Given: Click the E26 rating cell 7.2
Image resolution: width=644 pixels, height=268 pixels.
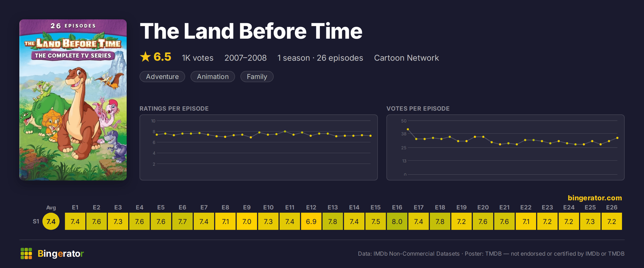Looking at the screenshot, I should 612,221.
